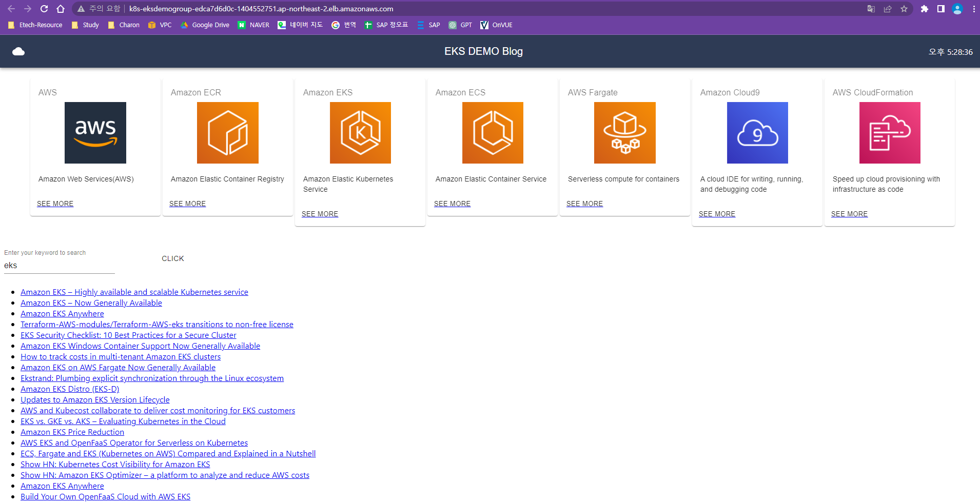Open the GPT bookmark
This screenshot has width=980, height=503.
pyautogui.click(x=460, y=25)
